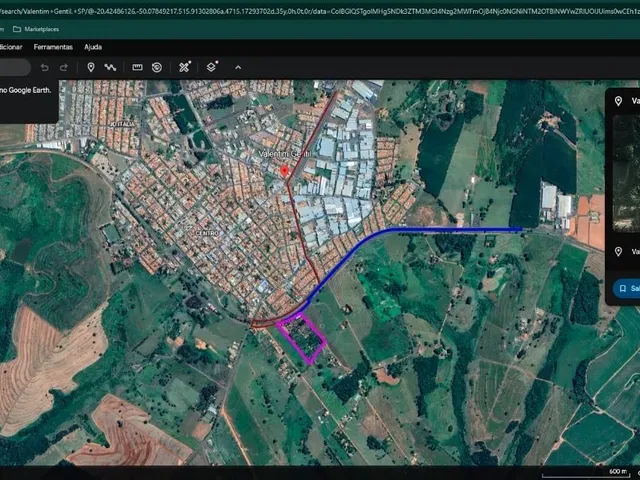Viewport: 640px width, 480px height.
Task: Click the Undo arrow in the toolbar
Action: click(44, 67)
